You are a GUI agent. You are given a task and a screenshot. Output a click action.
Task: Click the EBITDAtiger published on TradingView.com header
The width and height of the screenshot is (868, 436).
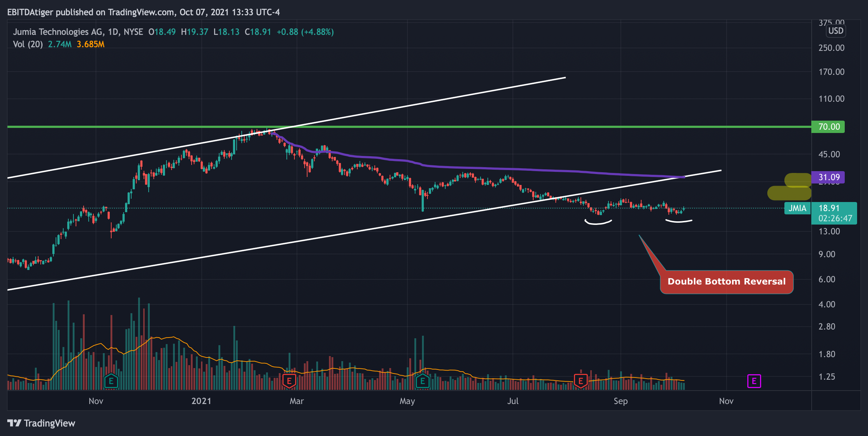tap(144, 12)
